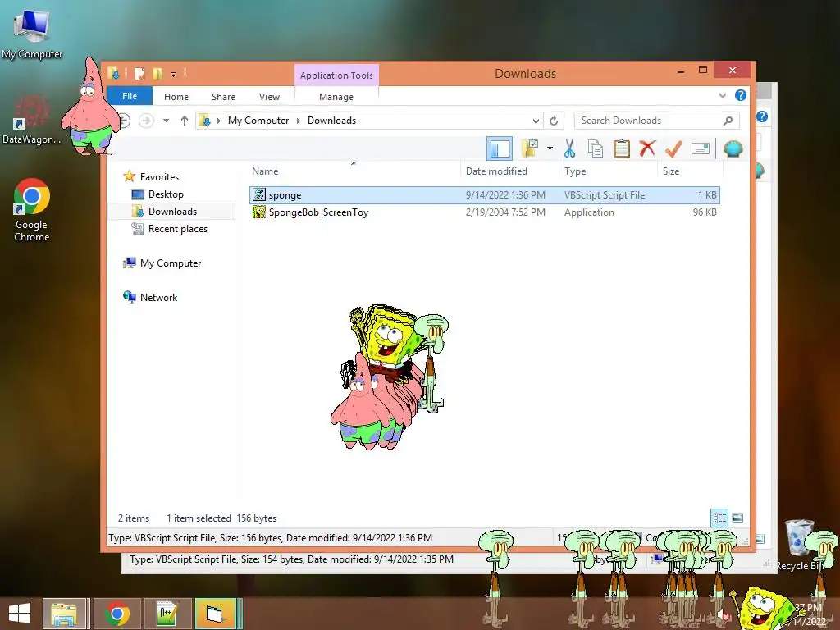Viewport: 840px width, 630px height.
Task: Click the orange checkmark Properties icon
Action: (673, 148)
